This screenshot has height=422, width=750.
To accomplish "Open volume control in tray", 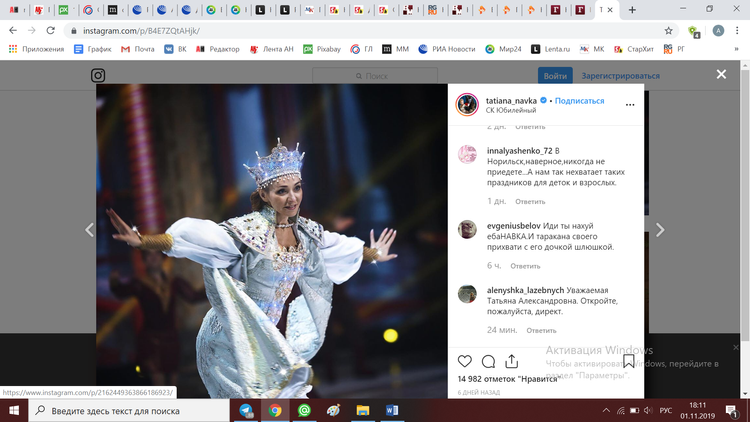I will click(648, 411).
